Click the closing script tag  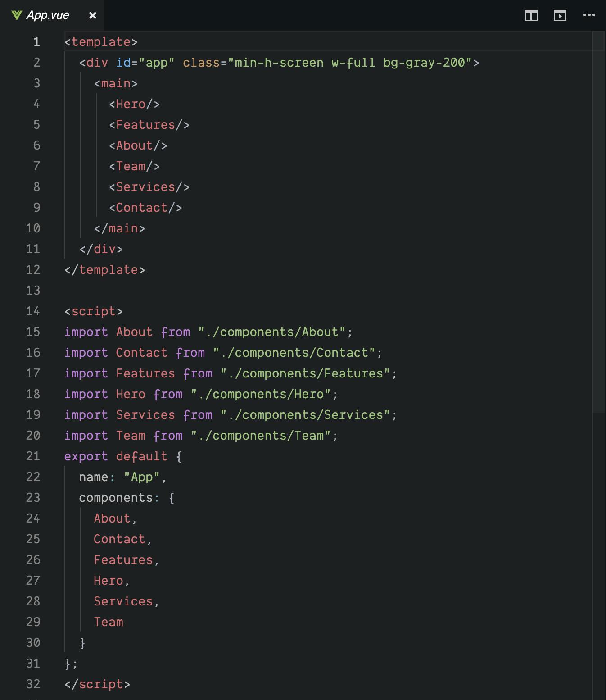[97, 684]
